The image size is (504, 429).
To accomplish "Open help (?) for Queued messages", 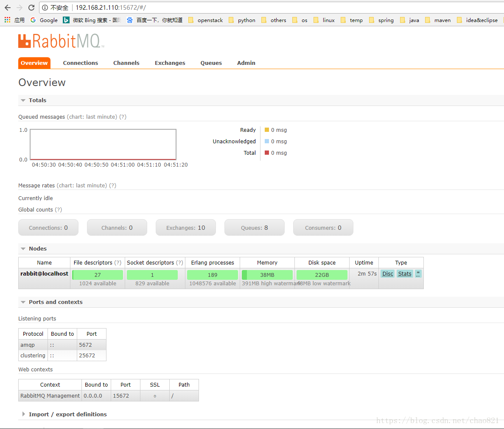I will pos(123,117).
